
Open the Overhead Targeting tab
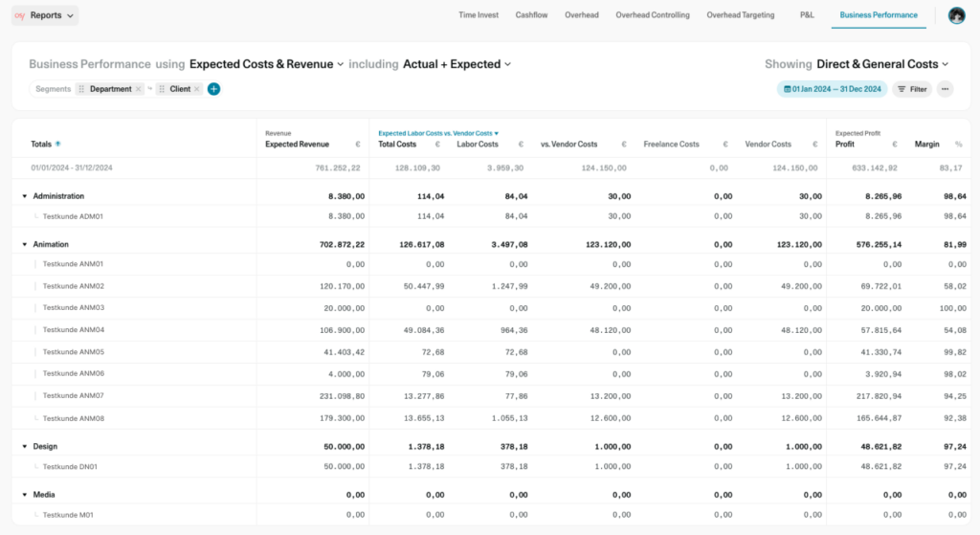point(740,15)
